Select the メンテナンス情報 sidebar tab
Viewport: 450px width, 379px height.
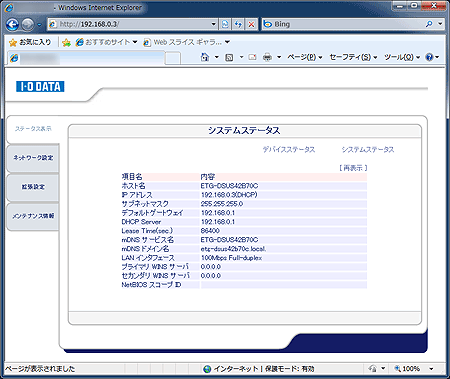pyautogui.click(x=33, y=216)
